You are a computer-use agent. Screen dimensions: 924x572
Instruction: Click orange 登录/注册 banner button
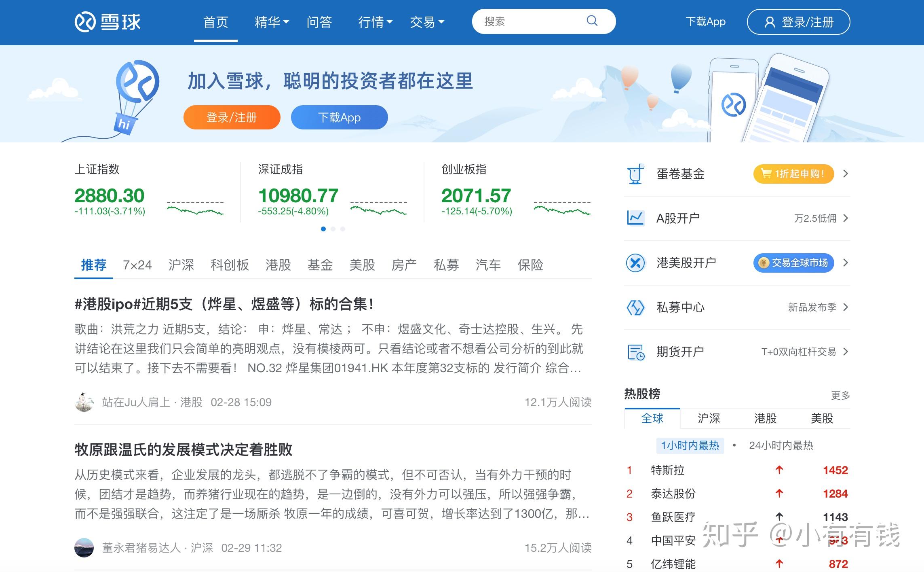click(232, 117)
